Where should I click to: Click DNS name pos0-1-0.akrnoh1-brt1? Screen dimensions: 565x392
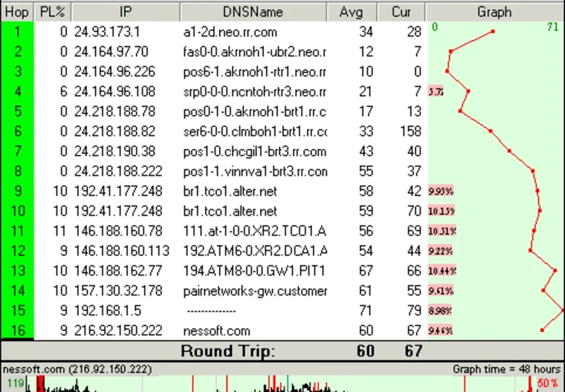click(x=254, y=112)
